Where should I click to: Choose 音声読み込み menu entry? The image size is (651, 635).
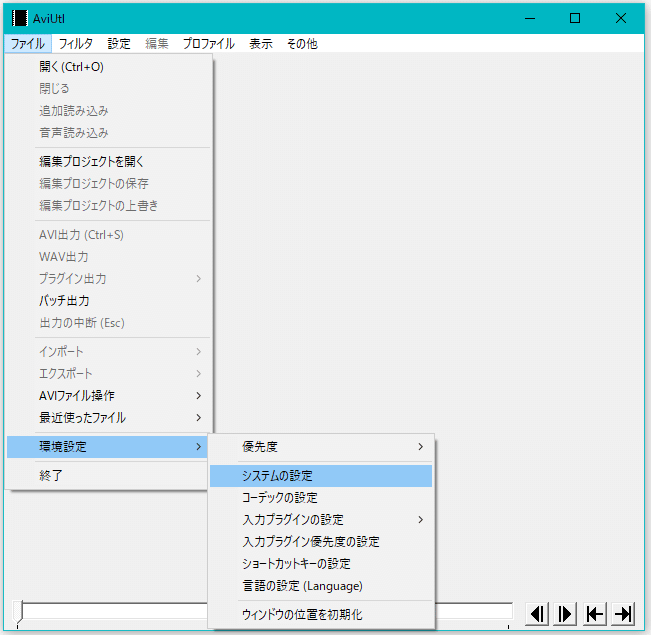pos(108,132)
